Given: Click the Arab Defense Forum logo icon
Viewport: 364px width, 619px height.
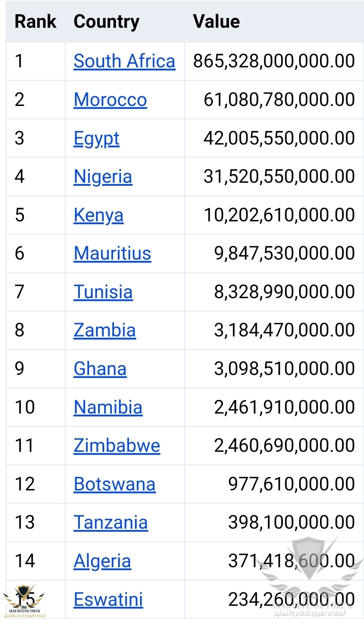Looking at the screenshot, I should click(24, 601).
